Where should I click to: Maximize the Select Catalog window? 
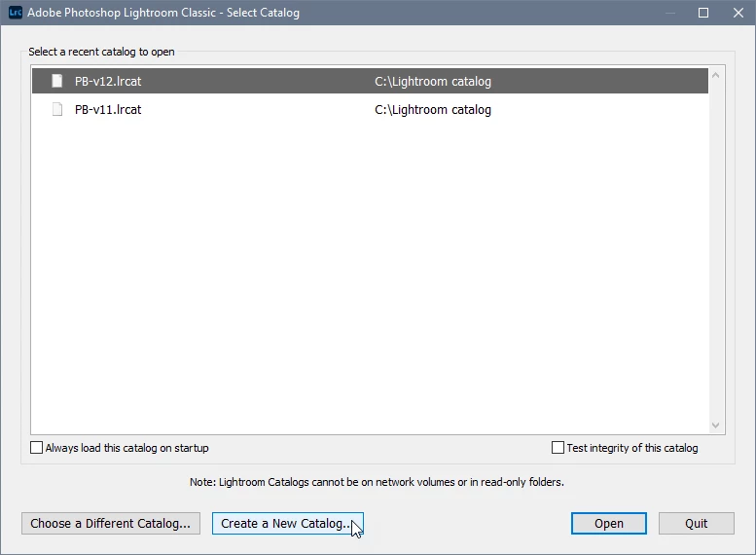[x=703, y=13]
